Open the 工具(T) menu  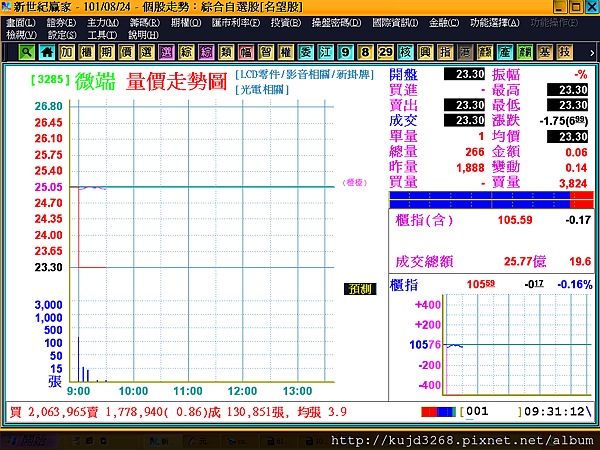click(102, 35)
